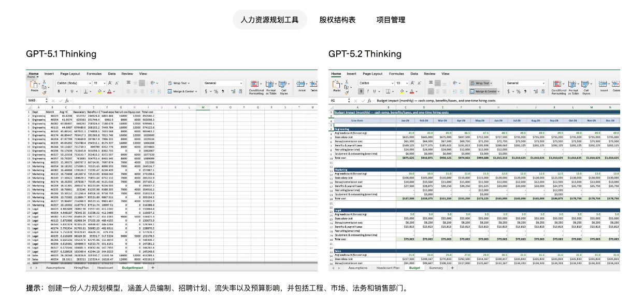Click red Font Color A in GPT-5.1 spreadsheet
Screen dimensions: 644x303
(x=109, y=91)
